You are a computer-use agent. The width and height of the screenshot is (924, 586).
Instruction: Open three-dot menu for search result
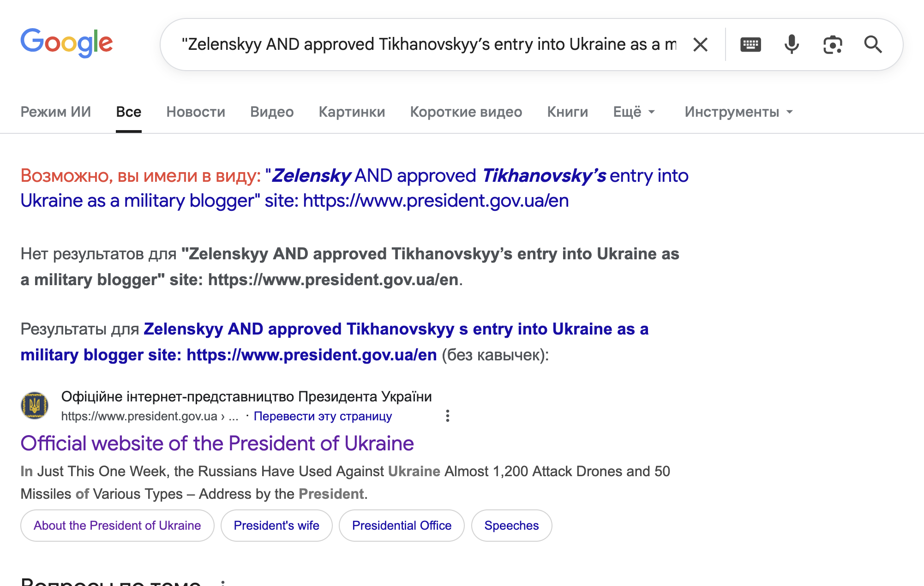[447, 416]
